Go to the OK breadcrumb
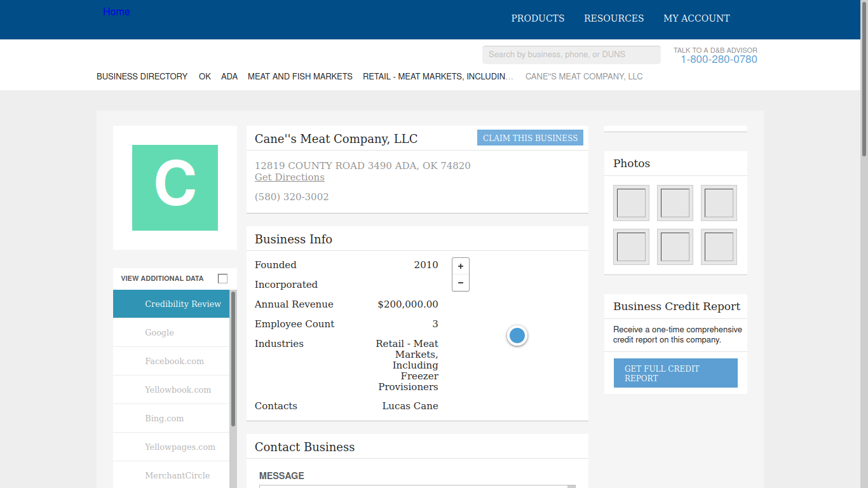 [x=205, y=76]
